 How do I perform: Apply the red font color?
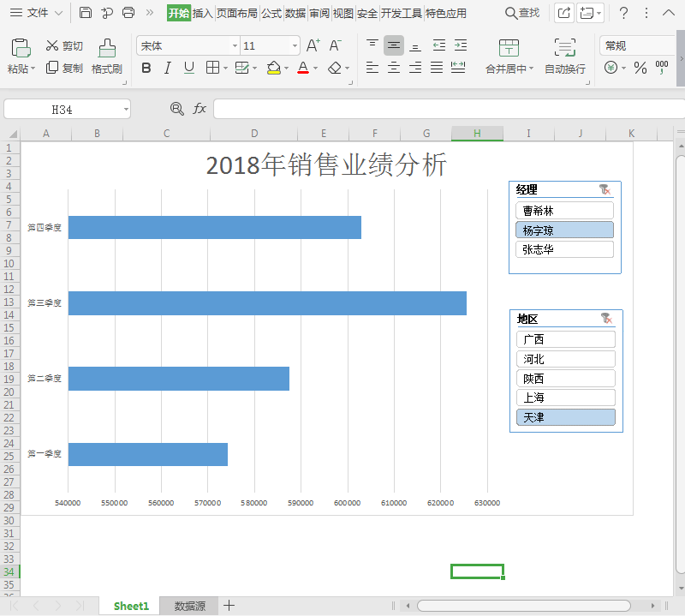pyautogui.click(x=303, y=68)
